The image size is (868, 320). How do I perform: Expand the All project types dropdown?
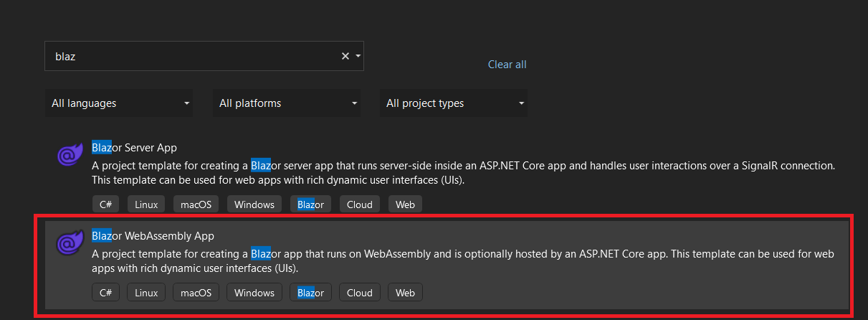pos(454,103)
